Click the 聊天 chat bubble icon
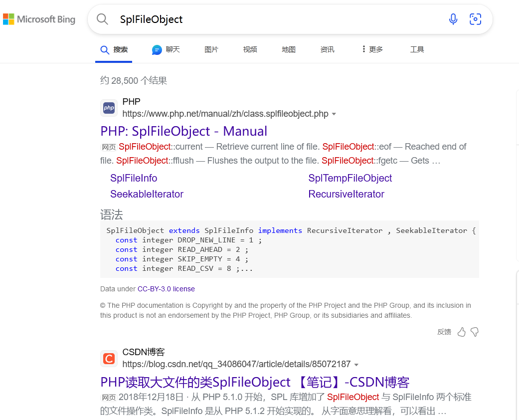 [157, 50]
